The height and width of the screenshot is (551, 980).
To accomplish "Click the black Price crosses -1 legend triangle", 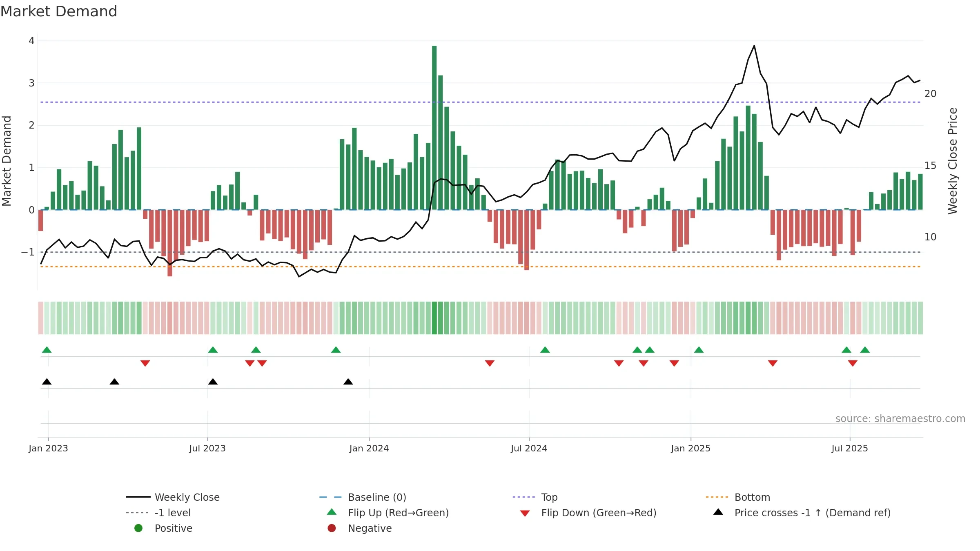I will tap(718, 512).
